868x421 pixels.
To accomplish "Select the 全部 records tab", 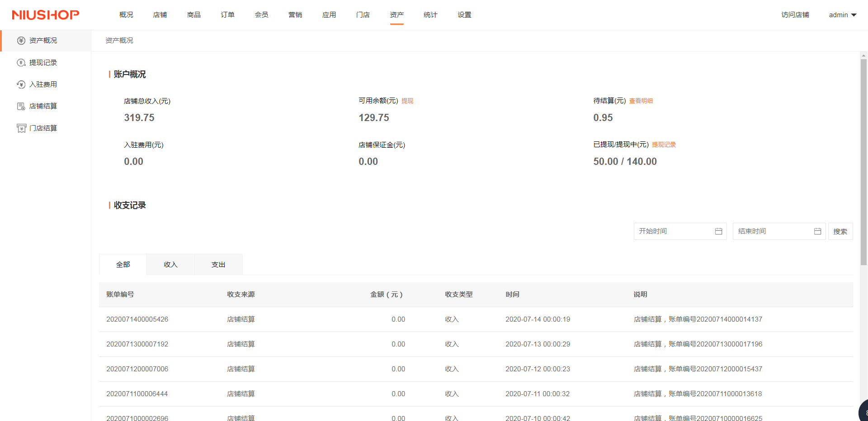I will 123,265.
